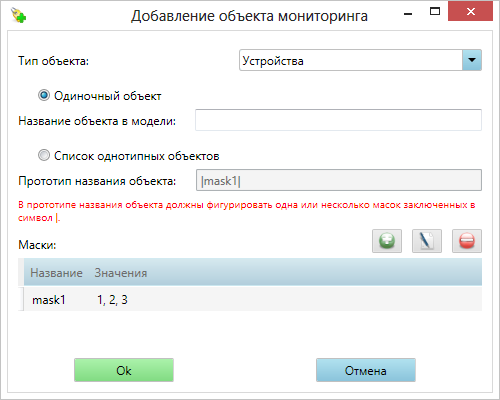Click the pen edit mask icon
This screenshot has width=500, height=400.
tap(427, 241)
